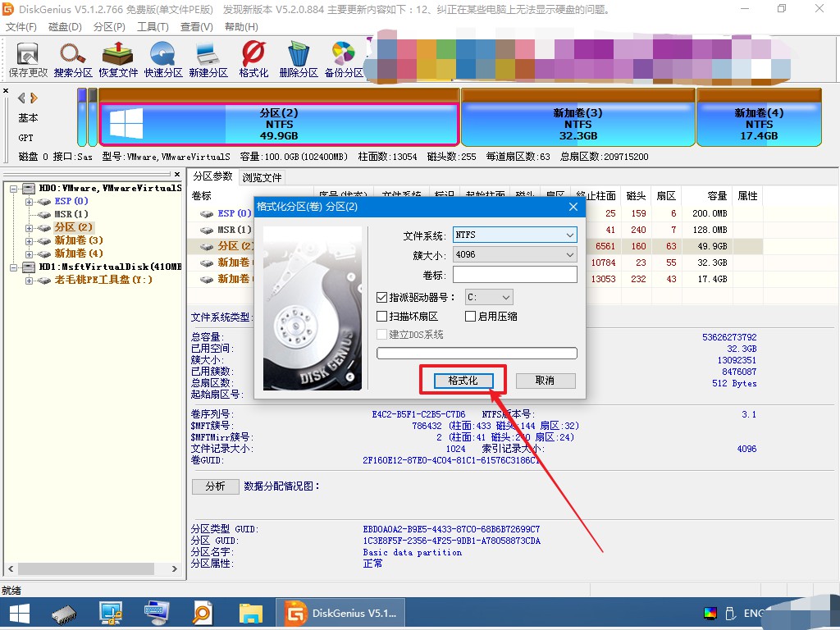Open the Search Partition (搜索分区) tool

73,59
